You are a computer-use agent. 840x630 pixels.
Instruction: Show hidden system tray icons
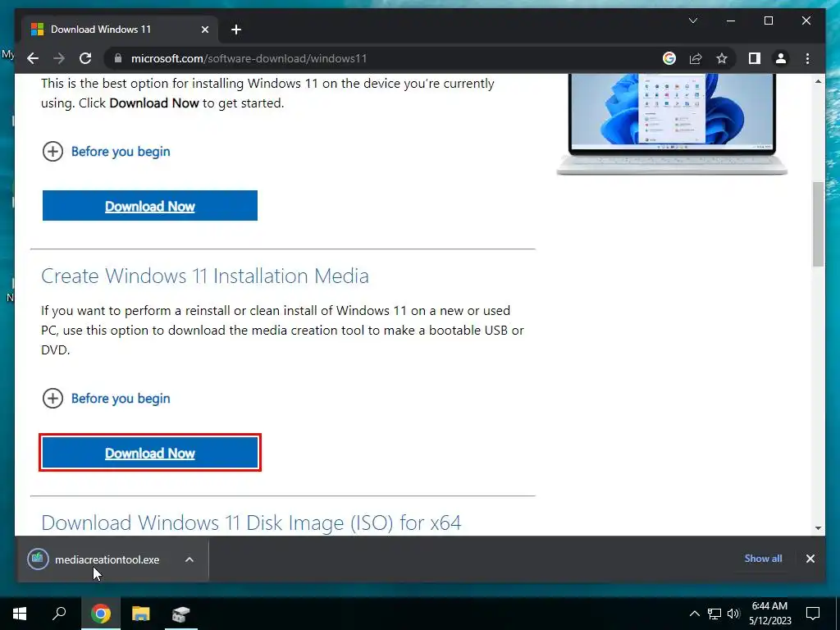coord(694,614)
